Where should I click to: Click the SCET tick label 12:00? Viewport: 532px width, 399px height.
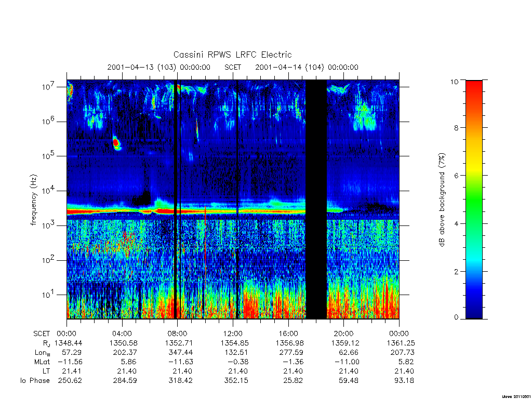(233, 334)
